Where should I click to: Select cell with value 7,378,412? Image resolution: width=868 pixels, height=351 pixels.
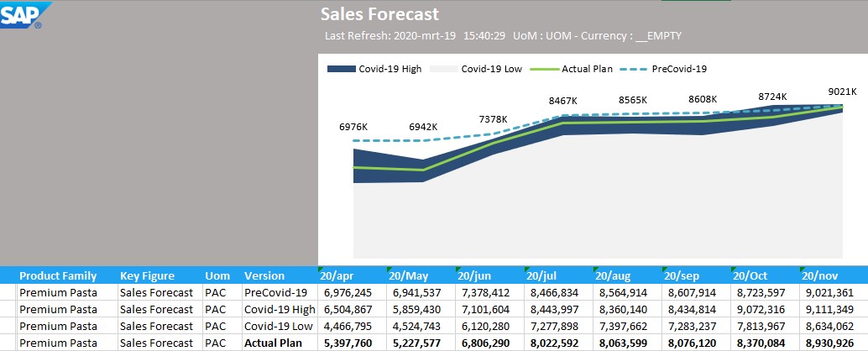(x=489, y=292)
